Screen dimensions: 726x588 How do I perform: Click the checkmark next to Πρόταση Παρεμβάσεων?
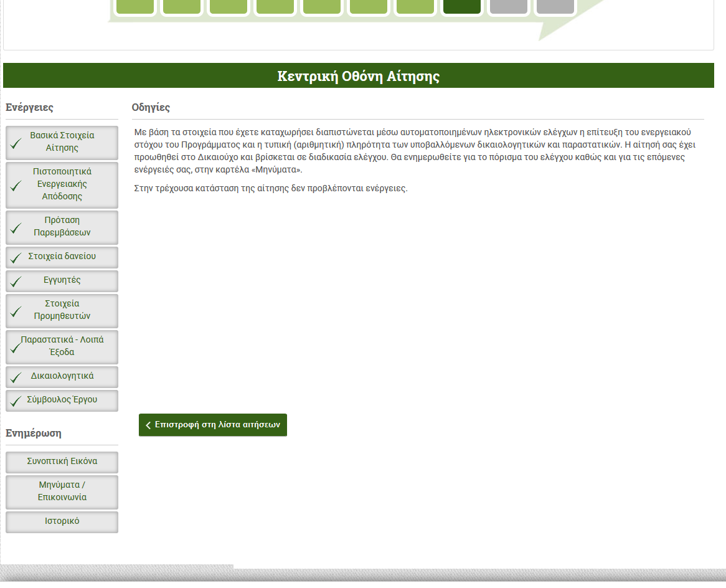pyautogui.click(x=16, y=228)
